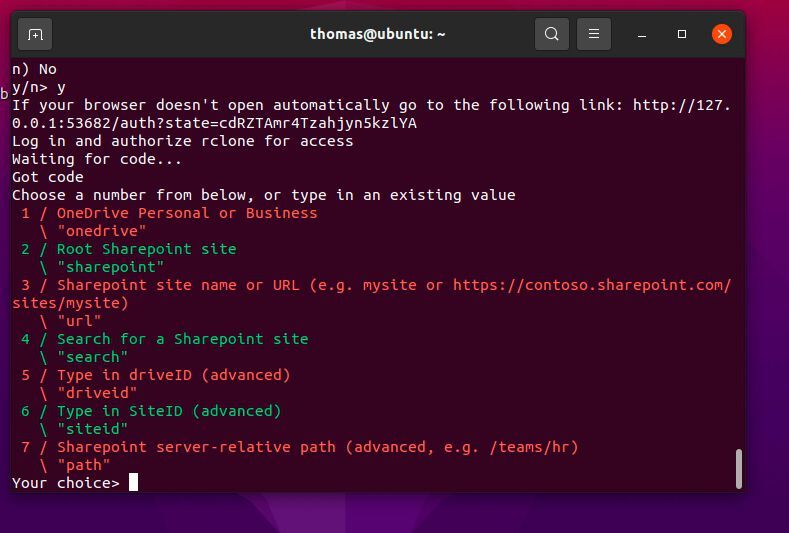Focus the cursor after 'Your choice>'
This screenshot has height=533, width=789.
(x=133, y=483)
